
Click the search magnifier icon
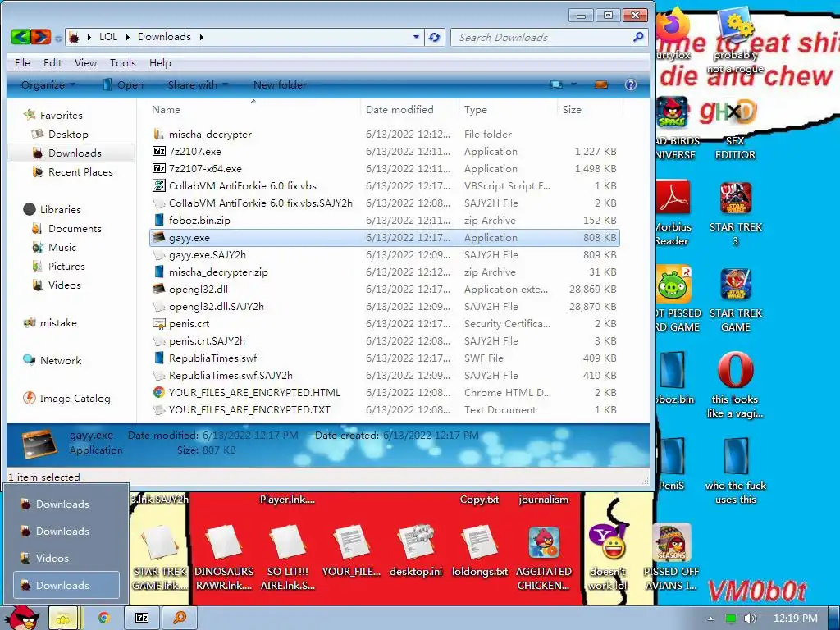click(638, 37)
